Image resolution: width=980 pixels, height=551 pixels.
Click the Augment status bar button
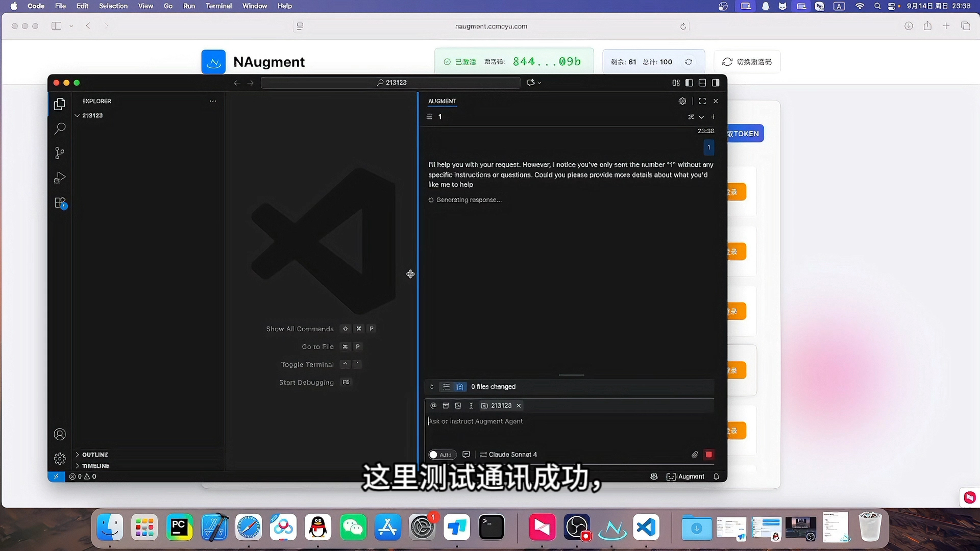pos(685,477)
